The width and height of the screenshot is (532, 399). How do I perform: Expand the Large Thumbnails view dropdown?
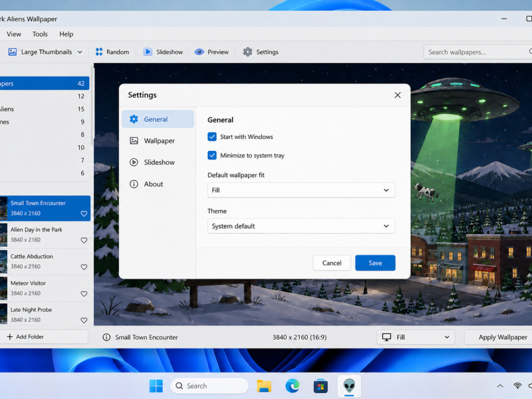tap(80, 52)
